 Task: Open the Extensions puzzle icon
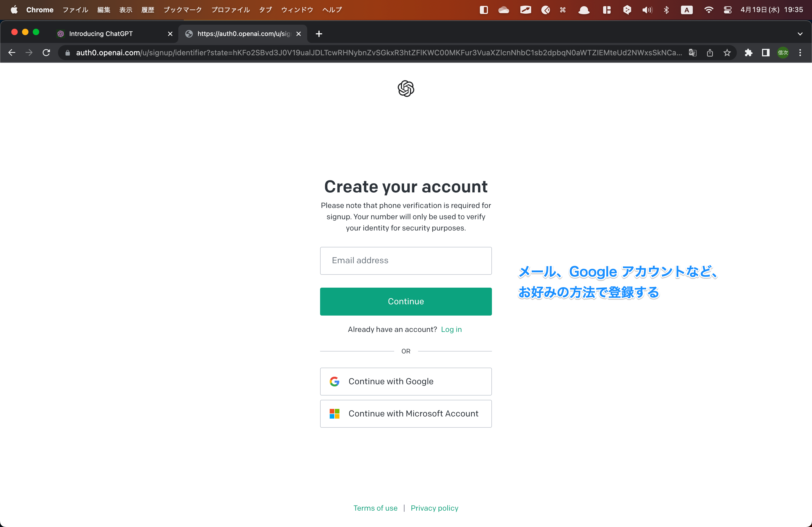tap(748, 53)
